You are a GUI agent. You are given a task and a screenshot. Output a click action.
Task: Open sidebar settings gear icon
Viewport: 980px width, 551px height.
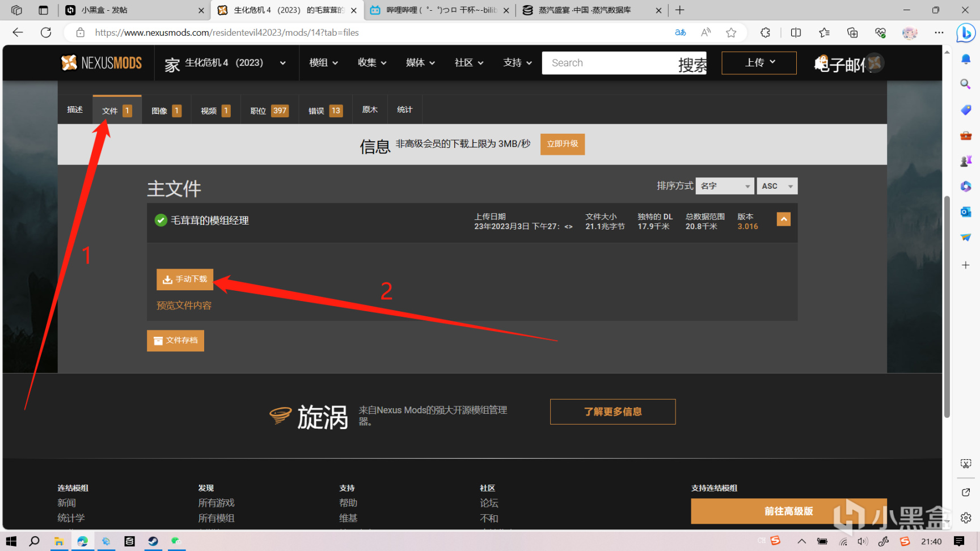tap(966, 518)
